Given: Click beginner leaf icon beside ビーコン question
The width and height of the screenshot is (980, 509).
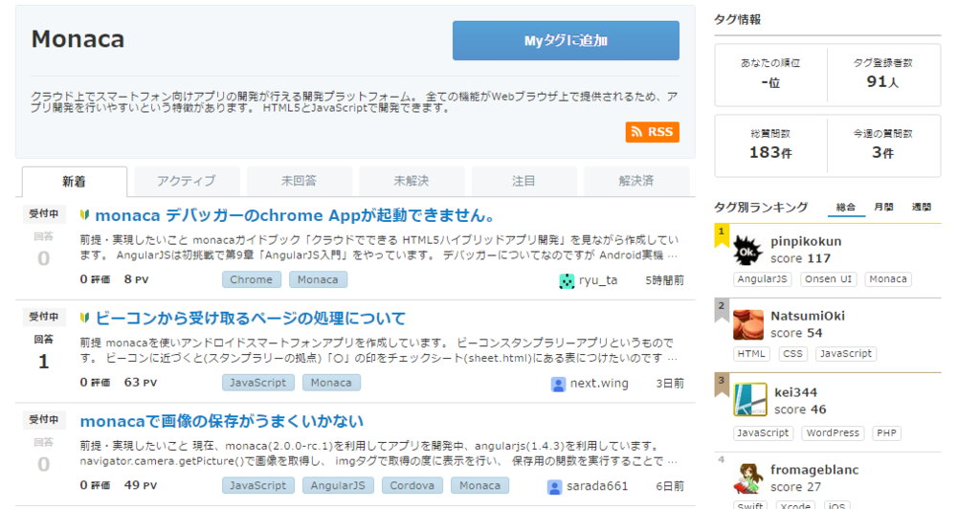Looking at the screenshot, I should tap(85, 318).
